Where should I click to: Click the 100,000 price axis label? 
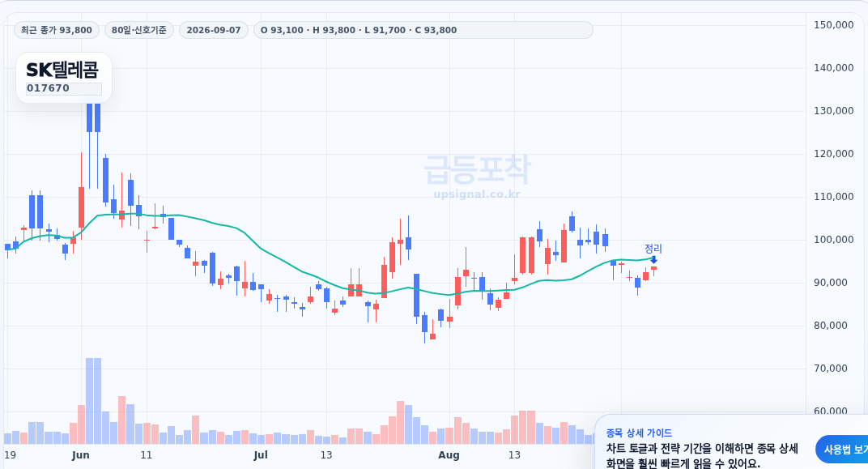pos(833,239)
